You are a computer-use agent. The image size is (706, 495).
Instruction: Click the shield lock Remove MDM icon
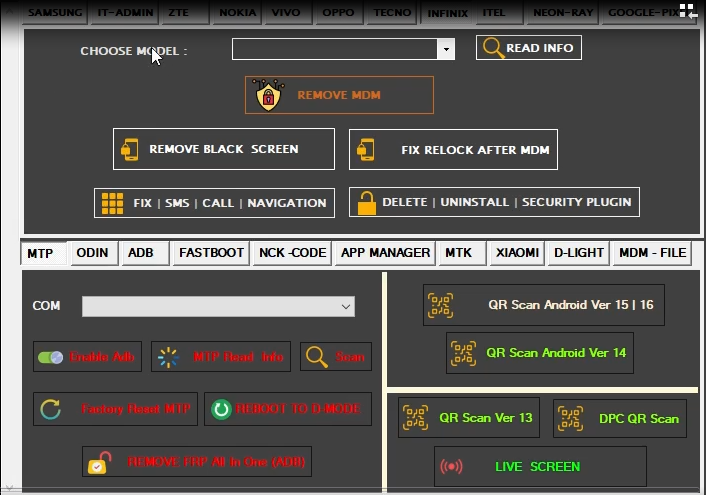pyautogui.click(x=267, y=95)
